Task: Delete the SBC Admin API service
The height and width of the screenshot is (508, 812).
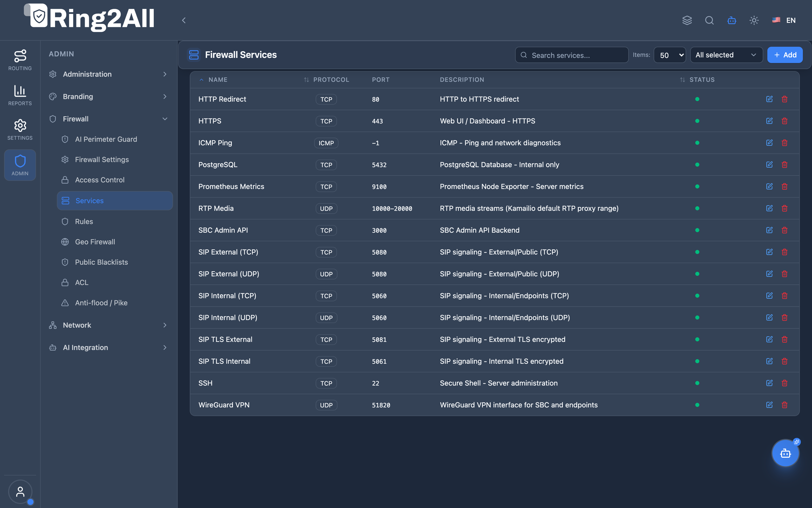Action: click(x=785, y=230)
